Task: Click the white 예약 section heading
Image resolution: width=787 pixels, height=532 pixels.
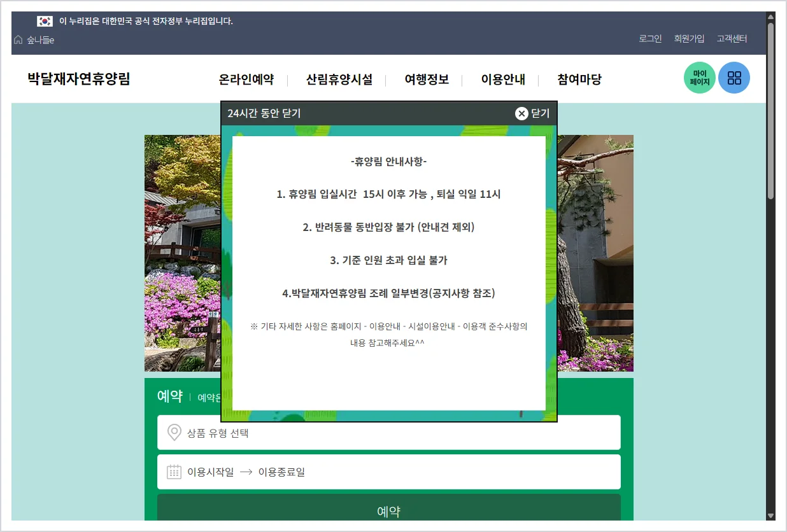Action: (170, 396)
